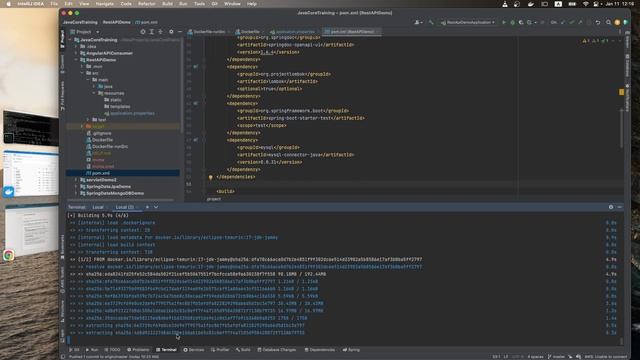Open Chrome in macOS dock
640x360 pixels.
click(x=9, y=256)
